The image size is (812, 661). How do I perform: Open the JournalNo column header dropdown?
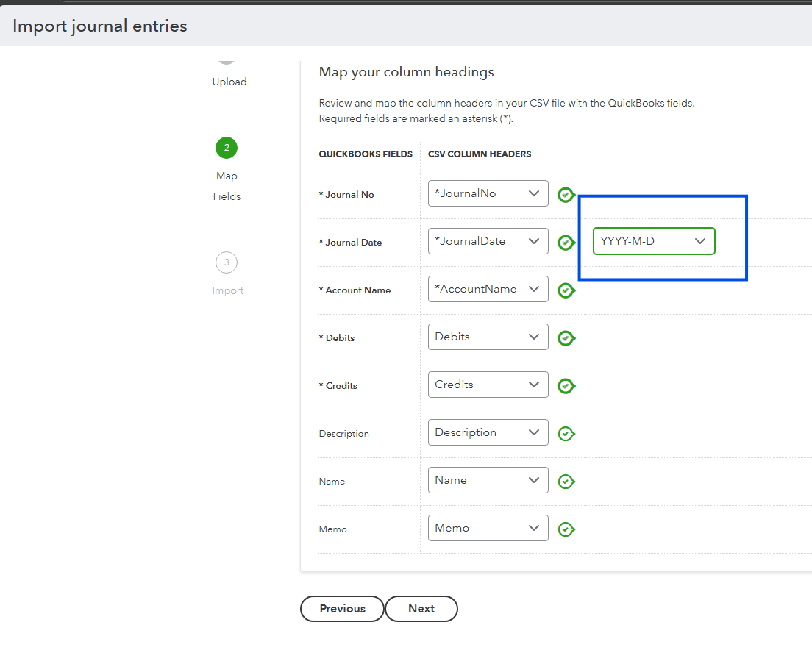[488, 193]
